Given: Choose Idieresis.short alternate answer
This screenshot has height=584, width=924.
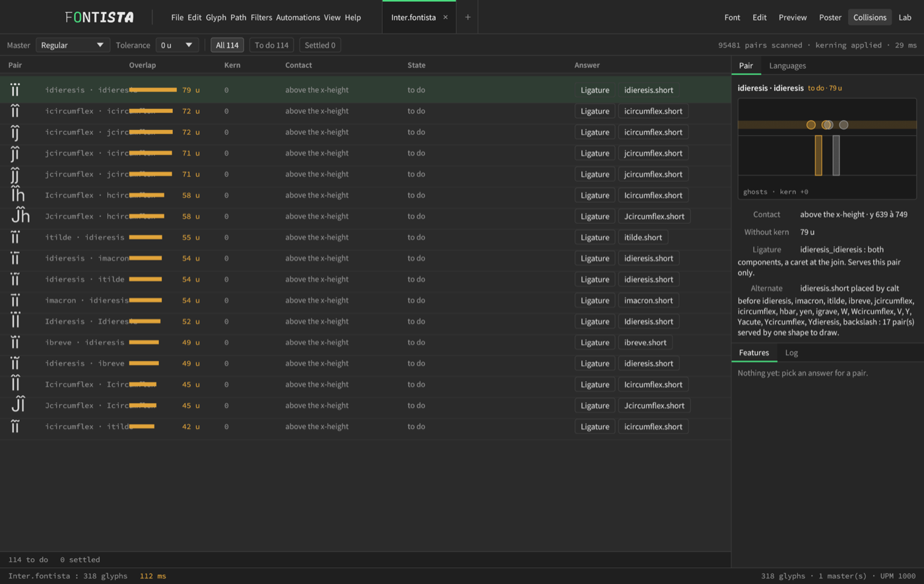Looking at the screenshot, I should click(x=649, y=321).
